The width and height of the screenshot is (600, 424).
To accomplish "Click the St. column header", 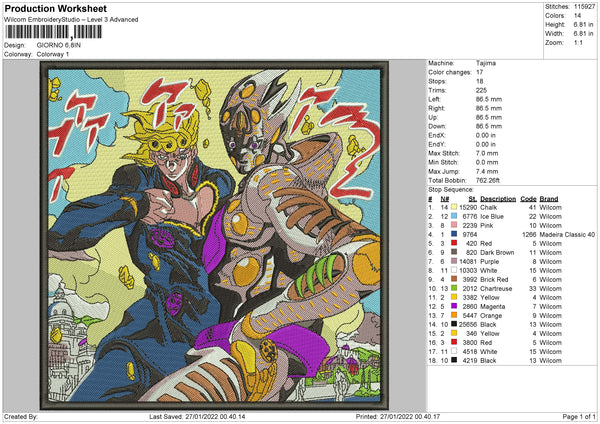I will [x=472, y=199].
